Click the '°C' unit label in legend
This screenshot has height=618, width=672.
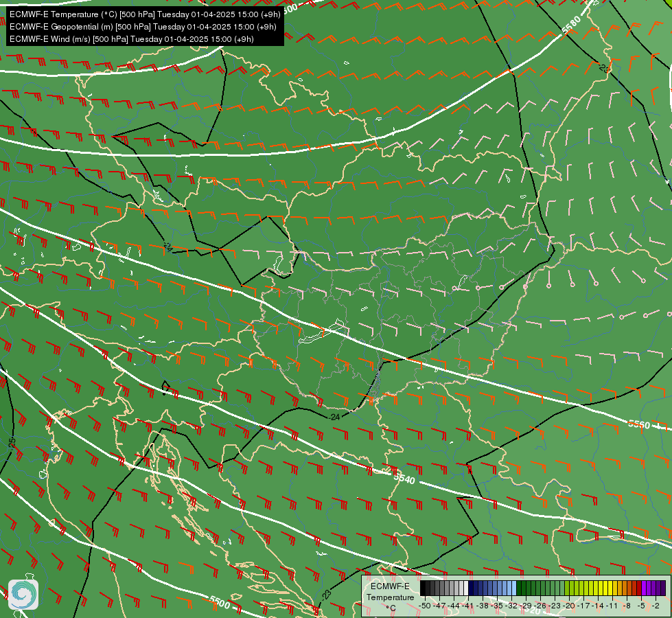tap(391, 608)
